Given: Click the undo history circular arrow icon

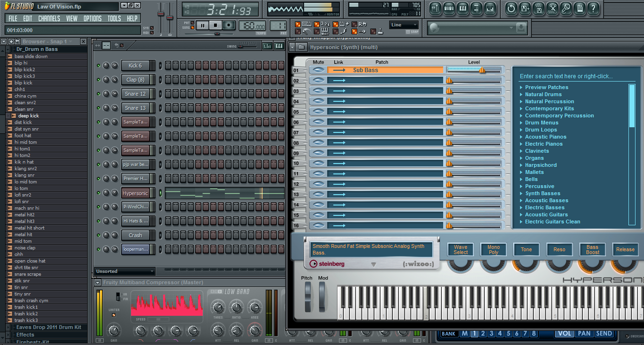Looking at the screenshot, I should pos(511,8).
